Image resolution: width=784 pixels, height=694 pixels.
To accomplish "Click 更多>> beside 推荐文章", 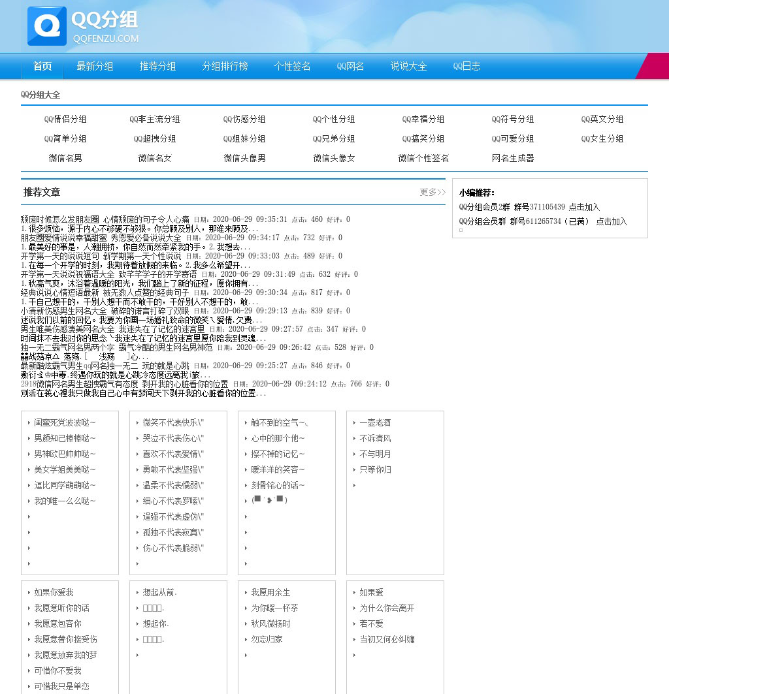I will click(x=432, y=192).
